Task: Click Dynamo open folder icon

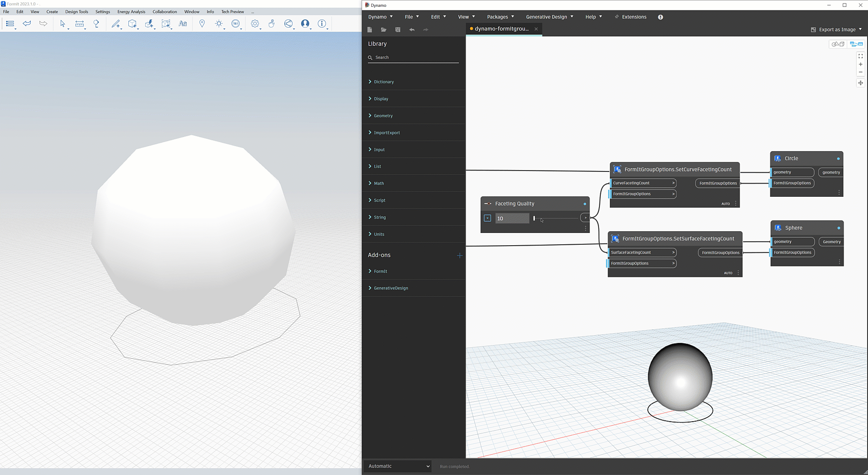Action: [383, 29]
